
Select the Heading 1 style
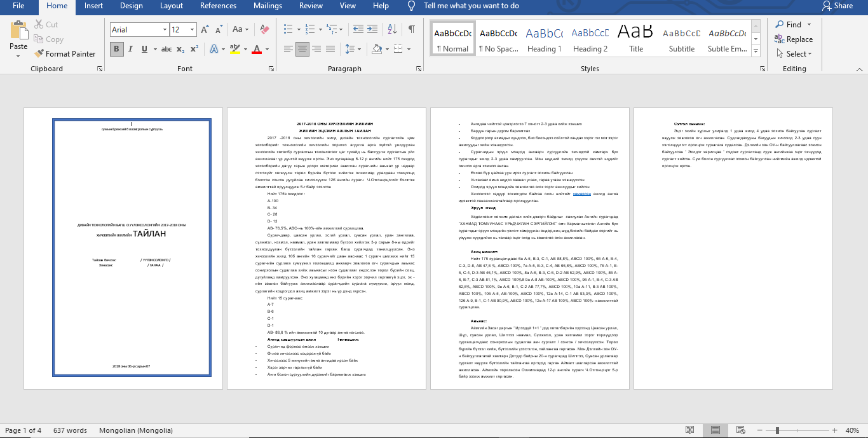coord(544,40)
